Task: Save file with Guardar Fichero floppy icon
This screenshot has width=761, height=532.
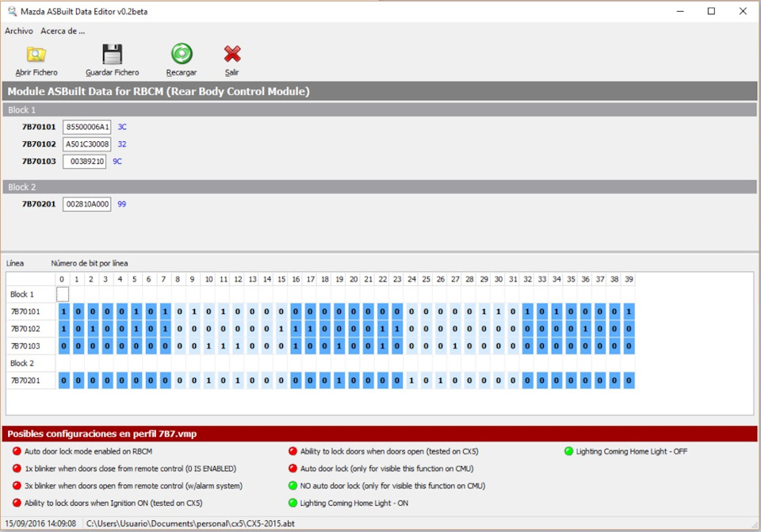Action: pos(112,54)
